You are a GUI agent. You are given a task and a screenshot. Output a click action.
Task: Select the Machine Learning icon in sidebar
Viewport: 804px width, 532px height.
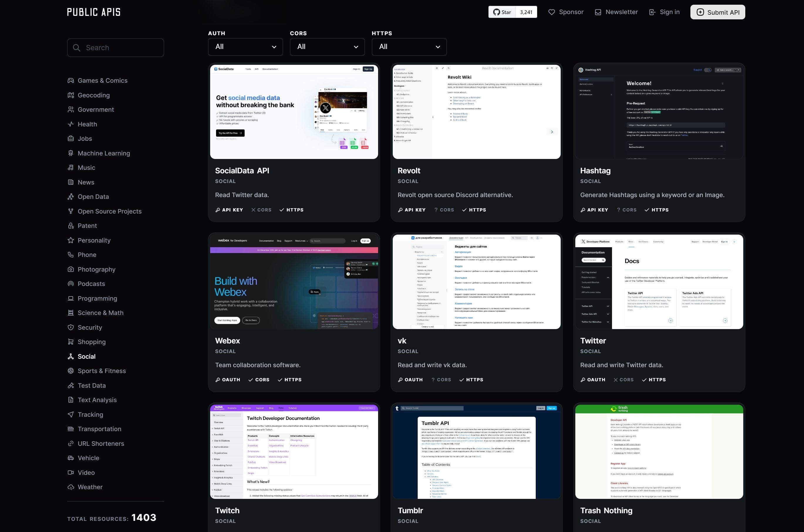(71, 153)
